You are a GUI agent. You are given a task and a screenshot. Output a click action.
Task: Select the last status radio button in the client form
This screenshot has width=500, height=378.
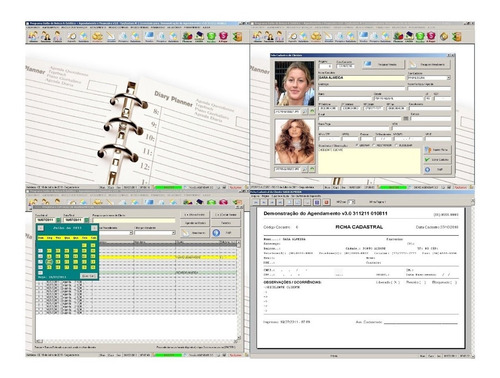click(396, 145)
